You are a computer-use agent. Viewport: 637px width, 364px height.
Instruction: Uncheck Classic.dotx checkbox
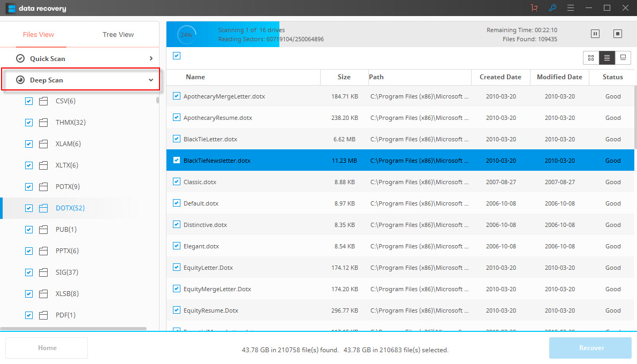[x=177, y=181]
